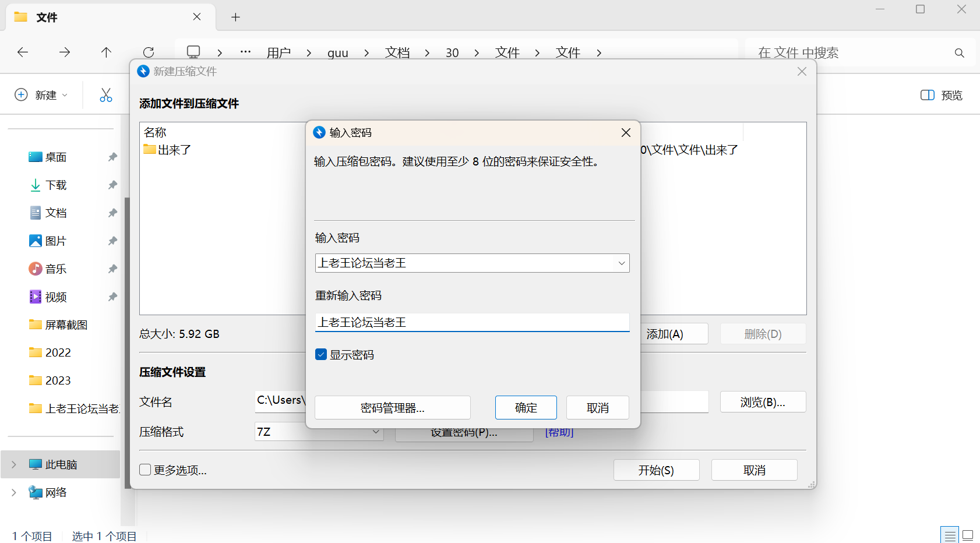Click the Up directory arrow

point(106,52)
